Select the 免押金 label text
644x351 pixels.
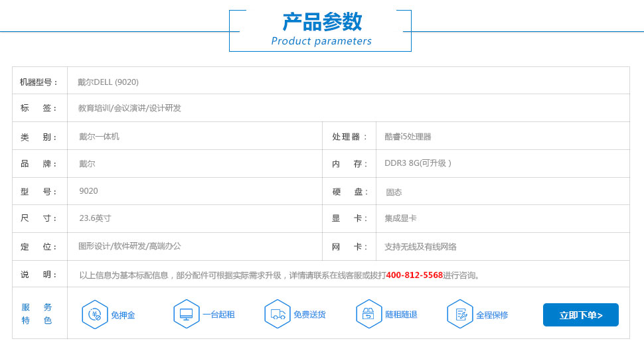click(123, 315)
